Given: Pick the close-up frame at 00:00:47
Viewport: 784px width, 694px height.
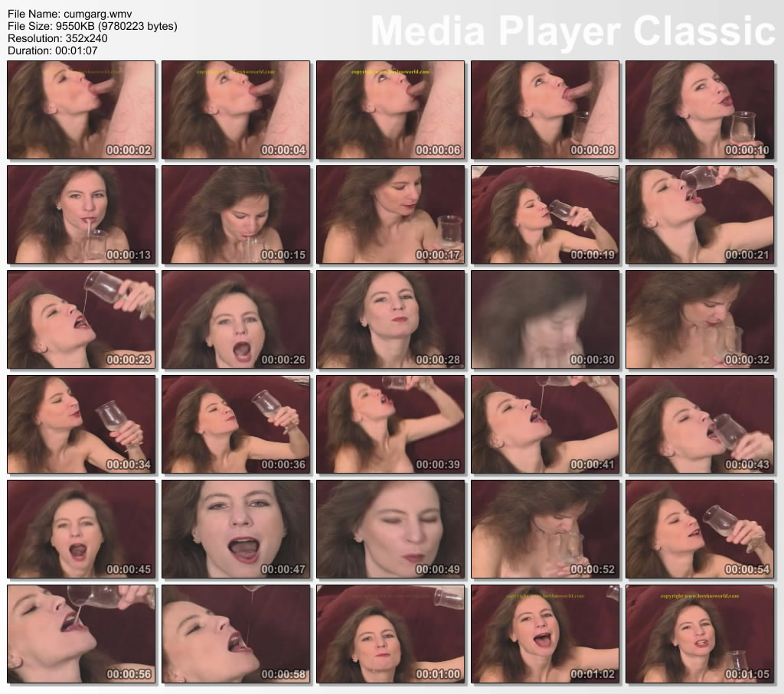Looking at the screenshot, I should click(236, 529).
